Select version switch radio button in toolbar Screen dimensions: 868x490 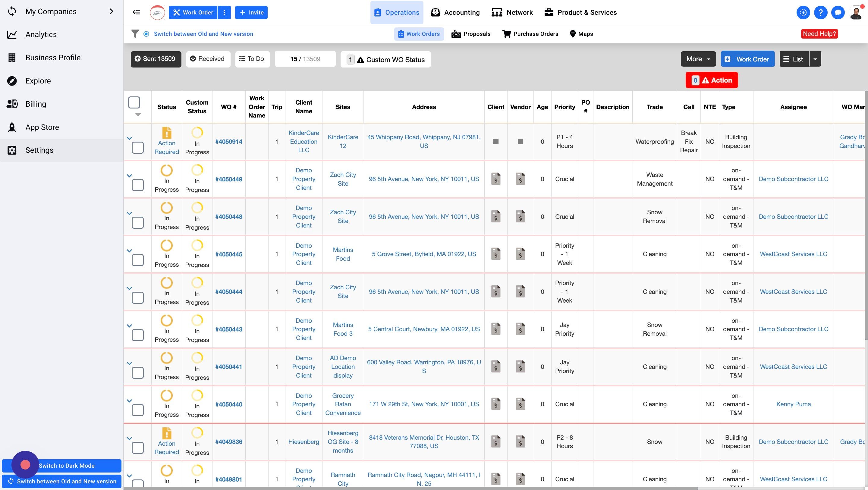(x=146, y=34)
